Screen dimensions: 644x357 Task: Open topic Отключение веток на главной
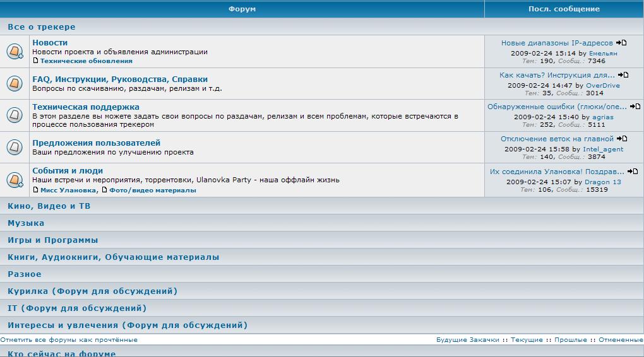pos(557,139)
